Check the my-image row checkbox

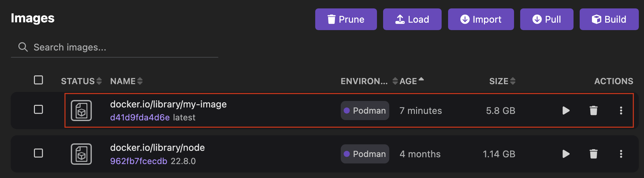point(38,109)
